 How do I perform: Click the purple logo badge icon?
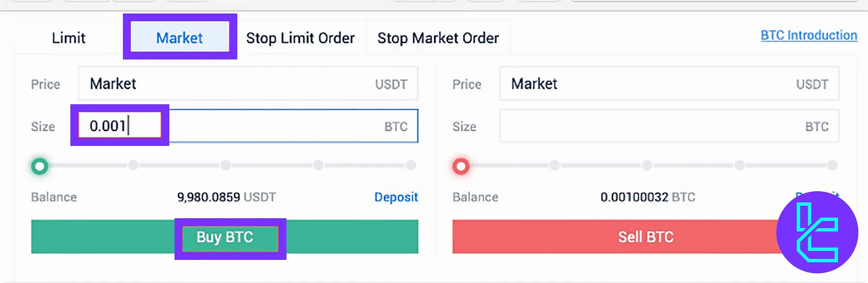point(817,232)
